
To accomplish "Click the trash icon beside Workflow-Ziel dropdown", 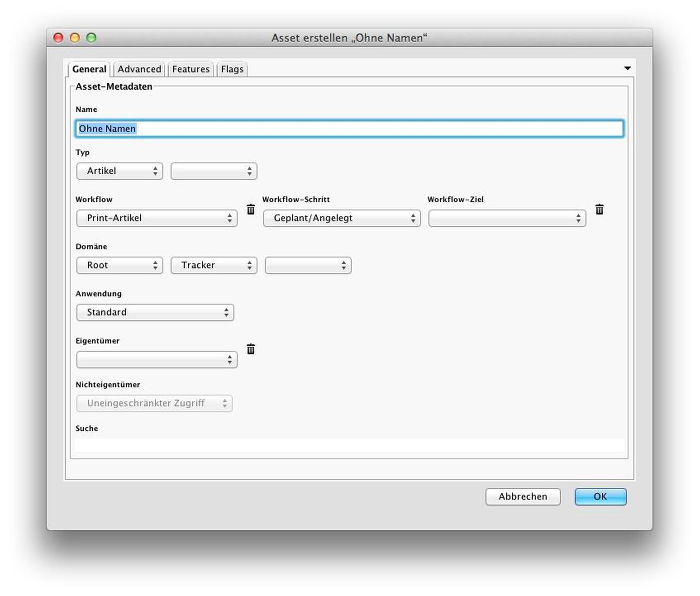I will [599, 209].
